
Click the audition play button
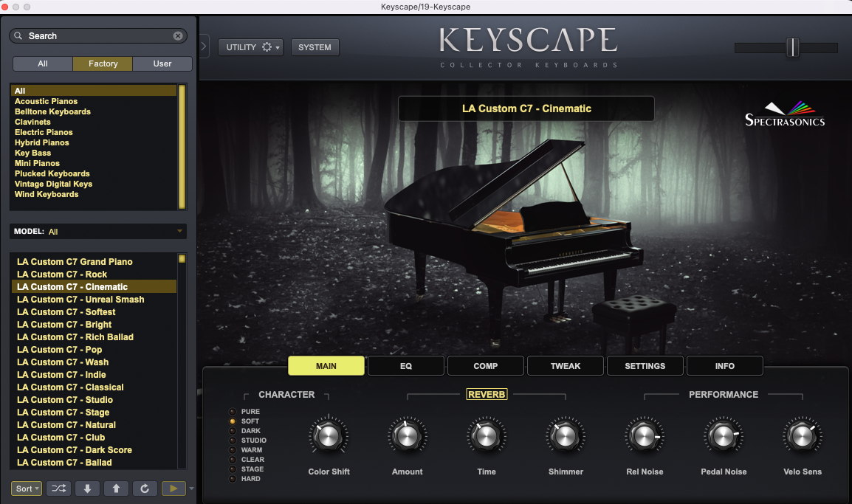click(174, 489)
